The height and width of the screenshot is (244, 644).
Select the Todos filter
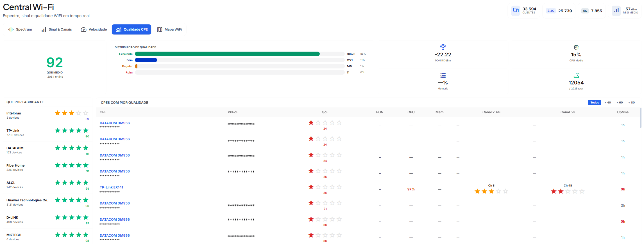[595, 103]
